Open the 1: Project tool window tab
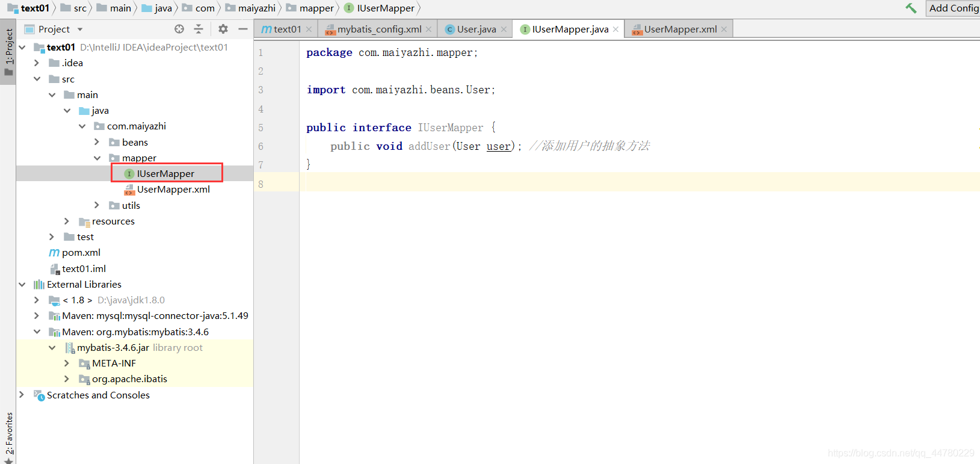This screenshot has width=980, height=464. 8,52
